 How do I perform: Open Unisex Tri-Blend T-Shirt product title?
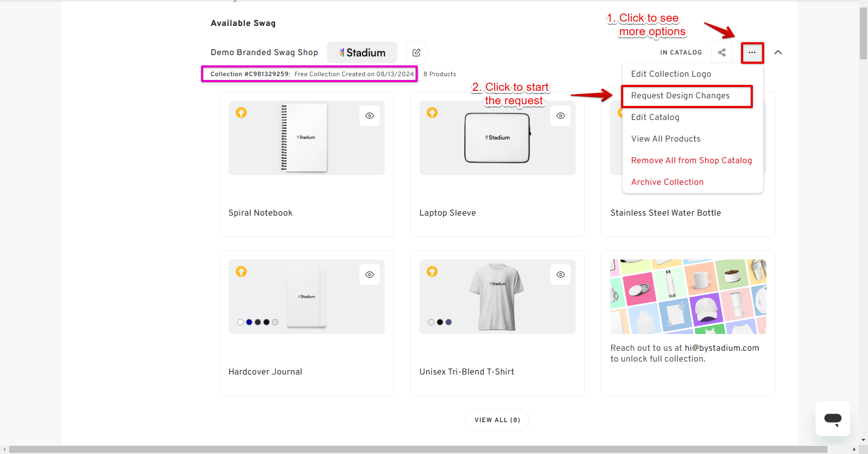(x=466, y=372)
